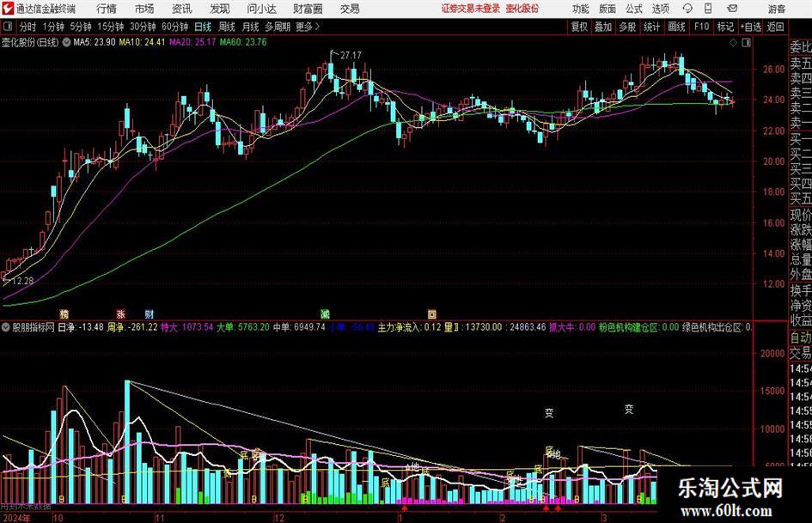Click the 多股 multi-stock toolbar button

(627, 27)
